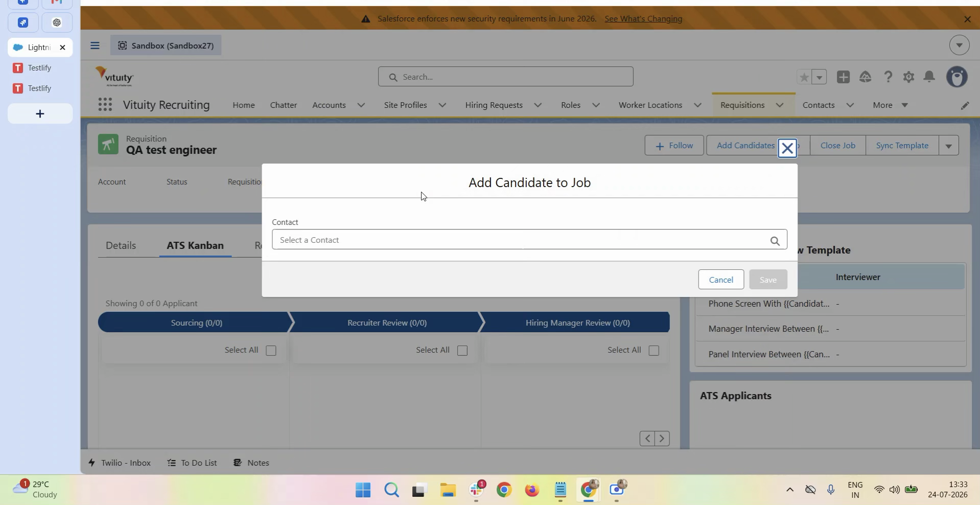The width and height of the screenshot is (980, 505).
Task: Click Cancel in the dialog
Action: click(721, 280)
